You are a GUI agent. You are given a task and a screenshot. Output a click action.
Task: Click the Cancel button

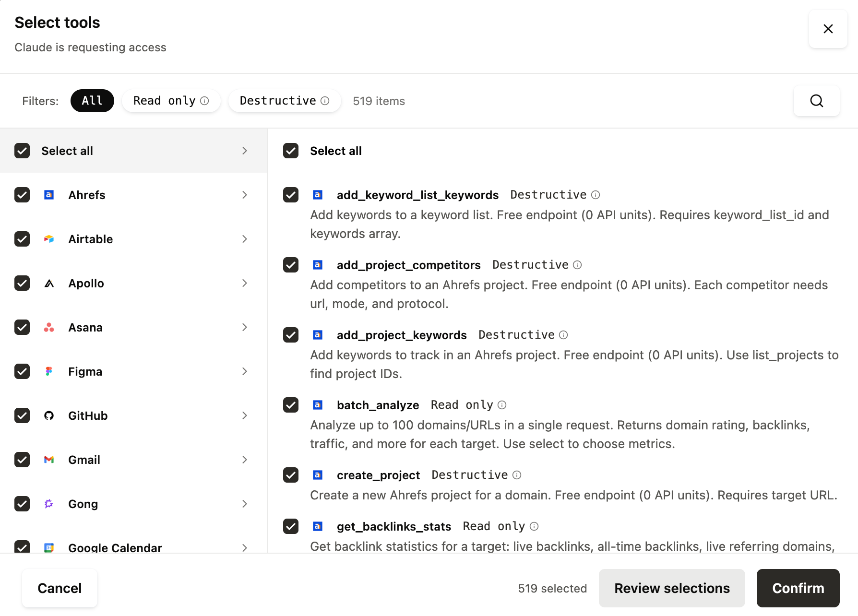[x=60, y=588]
